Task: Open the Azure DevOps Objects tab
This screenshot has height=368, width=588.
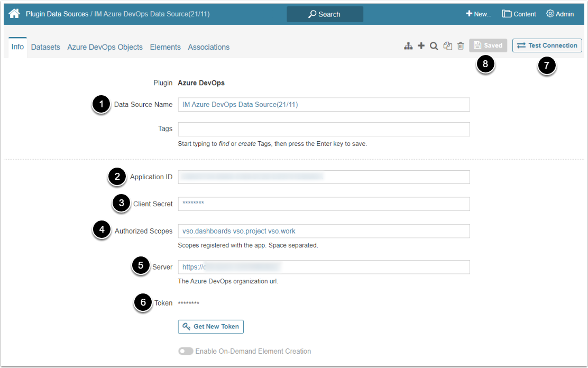Action: click(x=105, y=47)
